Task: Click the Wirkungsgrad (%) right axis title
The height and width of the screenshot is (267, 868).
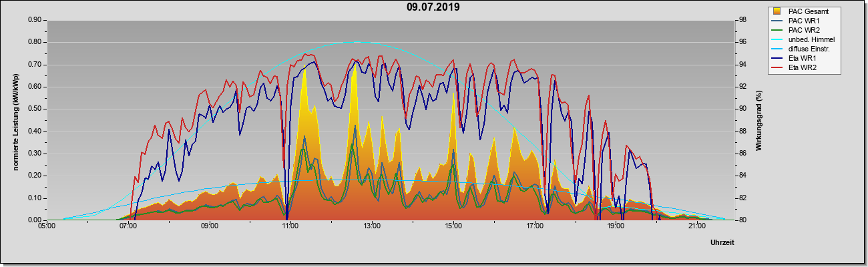Action: point(759,120)
